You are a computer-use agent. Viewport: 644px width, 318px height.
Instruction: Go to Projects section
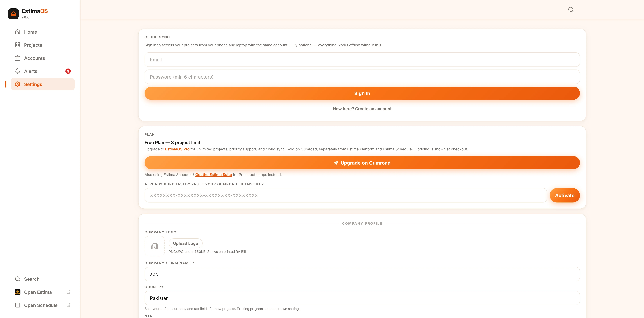coord(43,45)
